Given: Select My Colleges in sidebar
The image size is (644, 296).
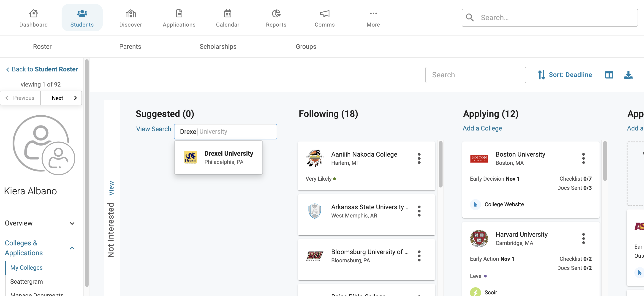Looking at the screenshot, I should [x=26, y=268].
